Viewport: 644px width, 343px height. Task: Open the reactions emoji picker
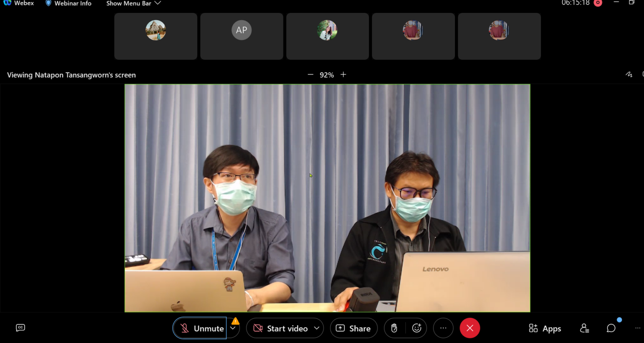click(x=417, y=328)
